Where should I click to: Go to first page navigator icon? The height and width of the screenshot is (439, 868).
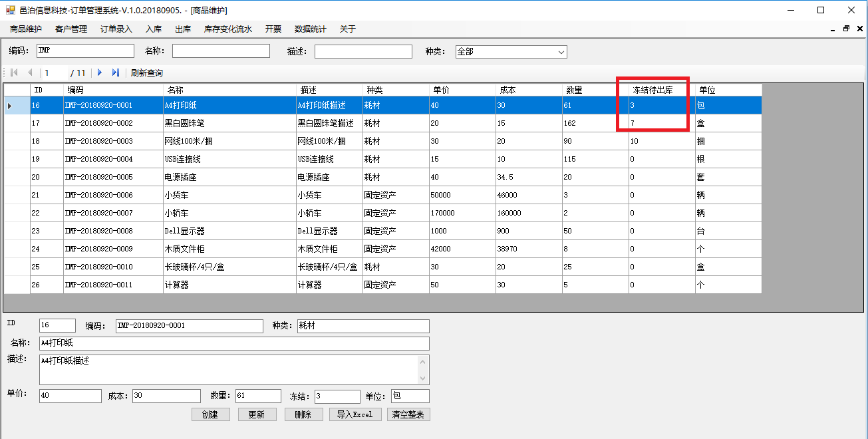pyautogui.click(x=14, y=73)
